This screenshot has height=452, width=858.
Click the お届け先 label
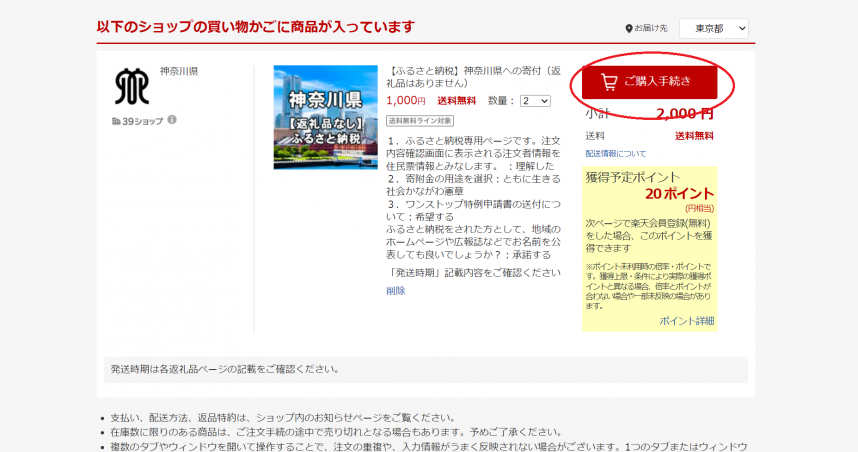651,29
